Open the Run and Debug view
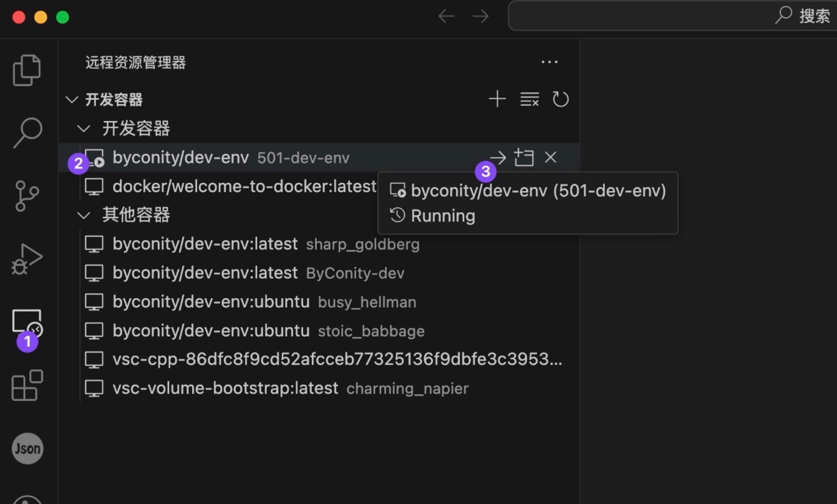Screen dimensions: 837x504 27,259
